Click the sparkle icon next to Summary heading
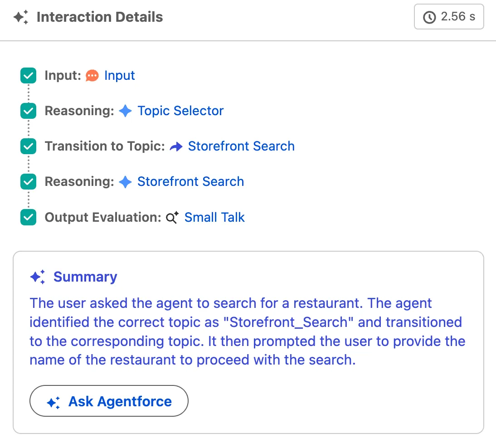 coord(38,277)
